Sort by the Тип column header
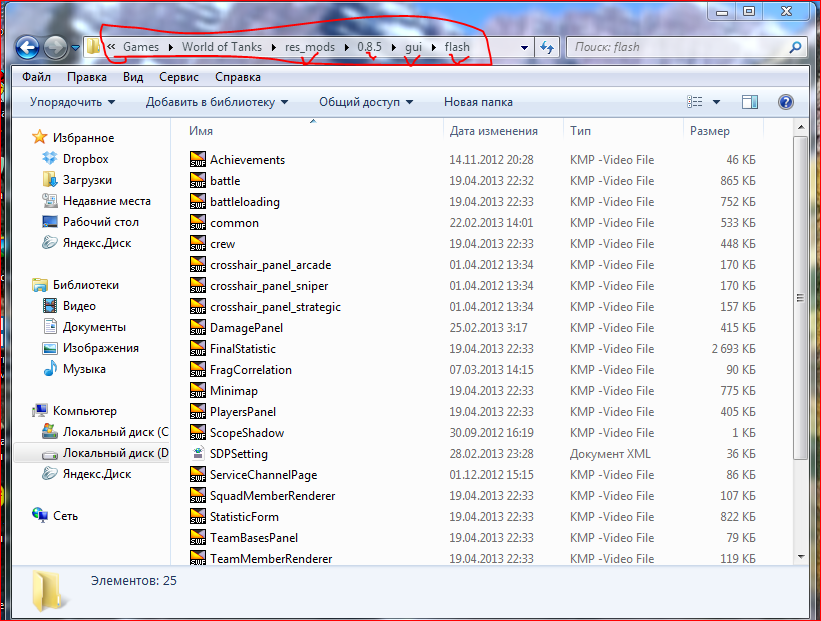This screenshot has width=821, height=621. click(x=580, y=131)
